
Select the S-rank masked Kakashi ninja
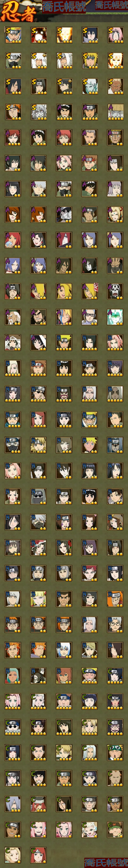tap(13, 61)
